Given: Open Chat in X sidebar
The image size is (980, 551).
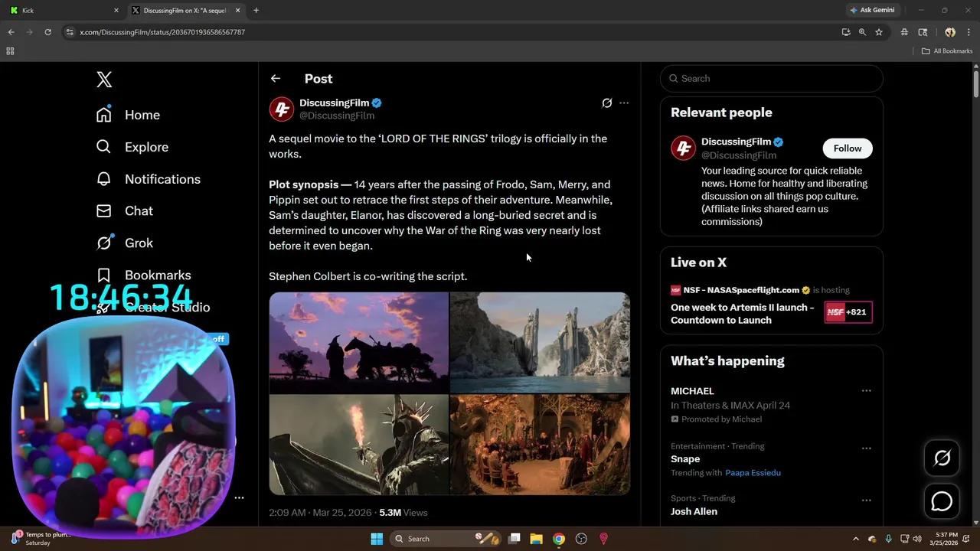Looking at the screenshot, I should [124, 210].
